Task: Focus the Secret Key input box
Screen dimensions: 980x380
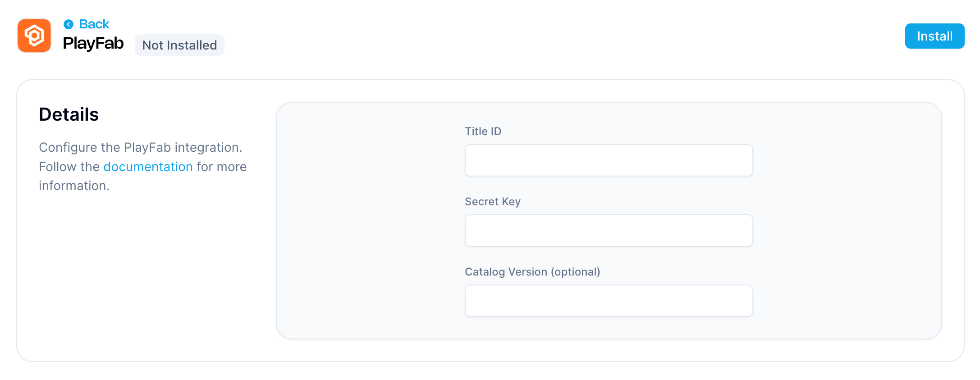Action: (x=609, y=230)
